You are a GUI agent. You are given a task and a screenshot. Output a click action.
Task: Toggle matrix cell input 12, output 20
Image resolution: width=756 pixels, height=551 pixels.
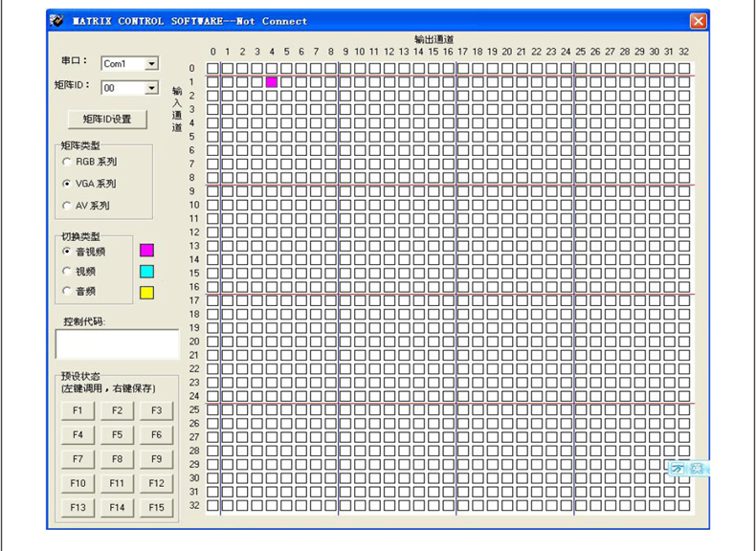click(x=507, y=231)
